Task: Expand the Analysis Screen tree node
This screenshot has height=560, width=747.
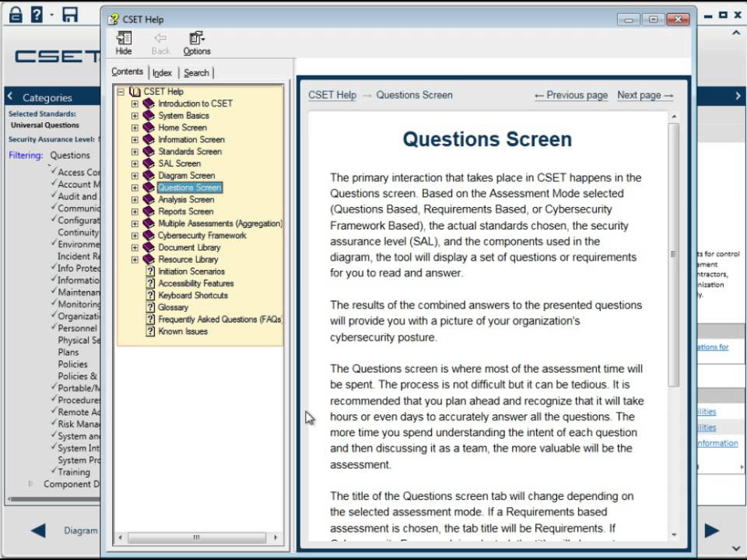Action: tap(135, 200)
